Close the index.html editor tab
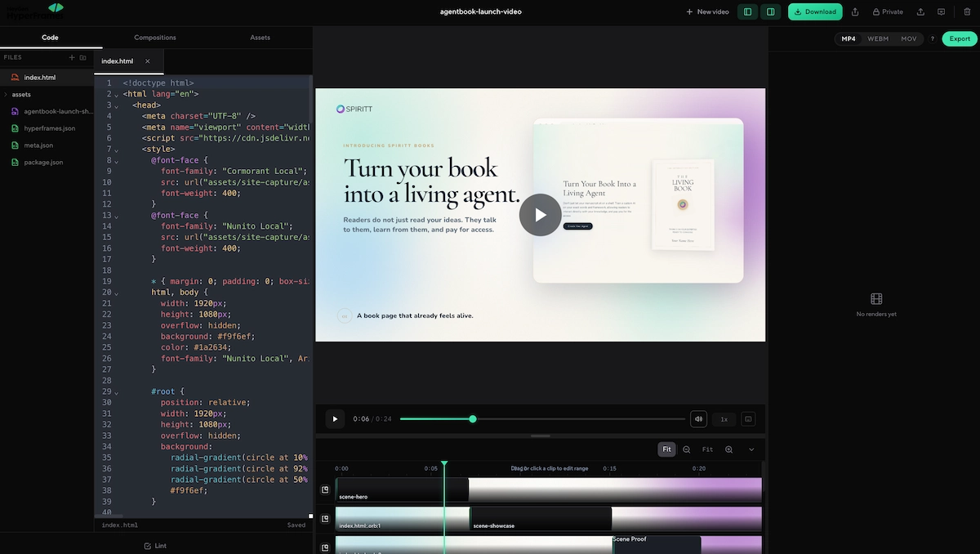The image size is (980, 554). point(148,61)
